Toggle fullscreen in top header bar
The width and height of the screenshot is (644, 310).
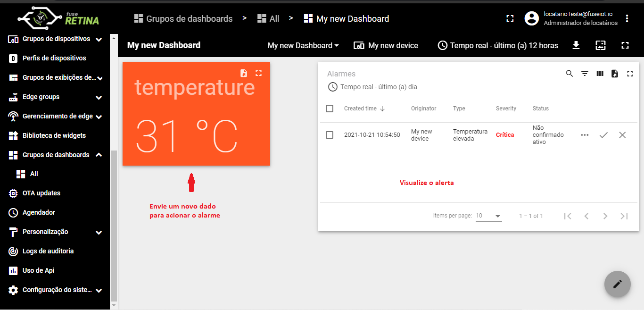click(510, 18)
